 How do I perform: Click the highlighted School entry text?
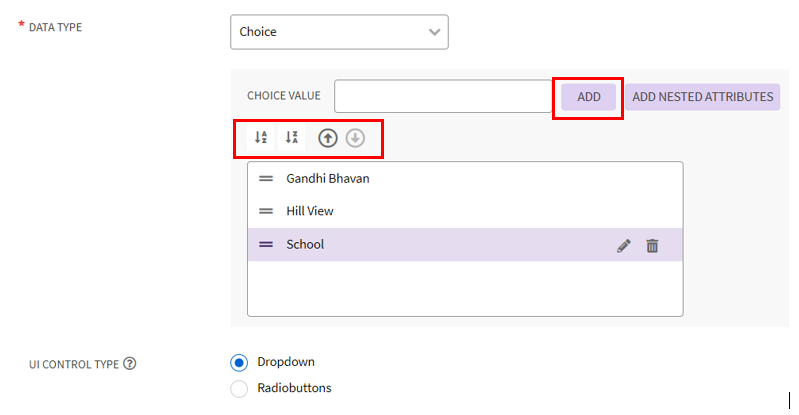click(305, 244)
